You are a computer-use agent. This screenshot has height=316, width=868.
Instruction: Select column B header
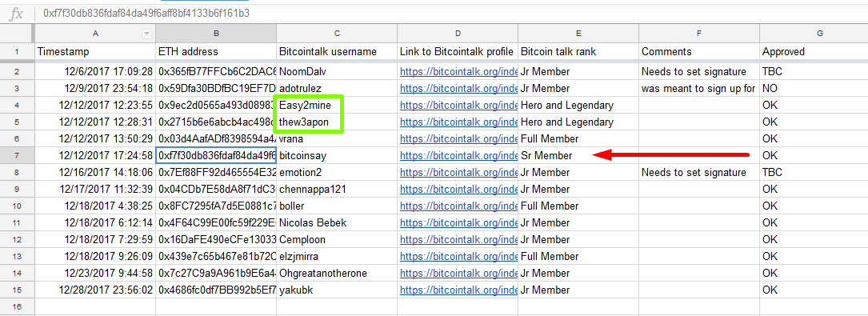(x=216, y=34)
